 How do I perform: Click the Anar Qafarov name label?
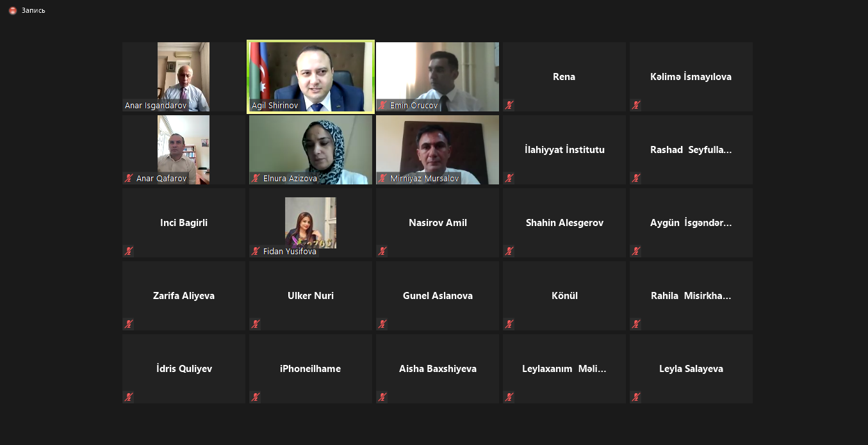point(161,179)
